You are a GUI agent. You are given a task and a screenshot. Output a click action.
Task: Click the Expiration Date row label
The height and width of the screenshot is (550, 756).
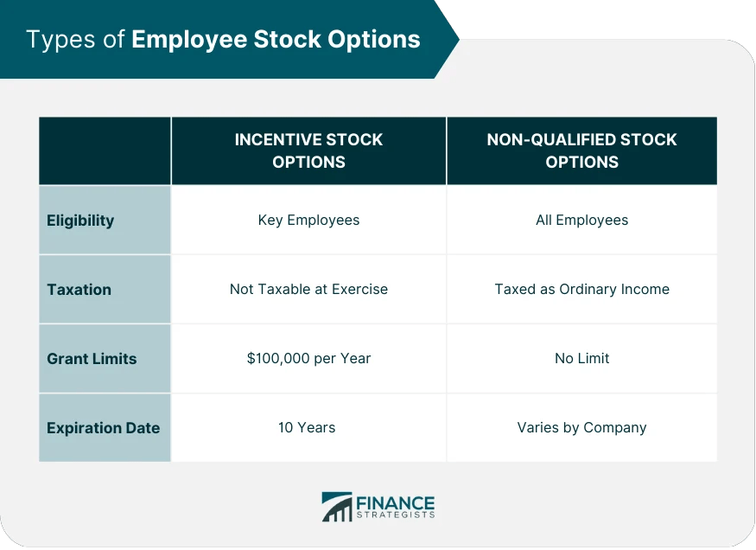click(103, 427)
